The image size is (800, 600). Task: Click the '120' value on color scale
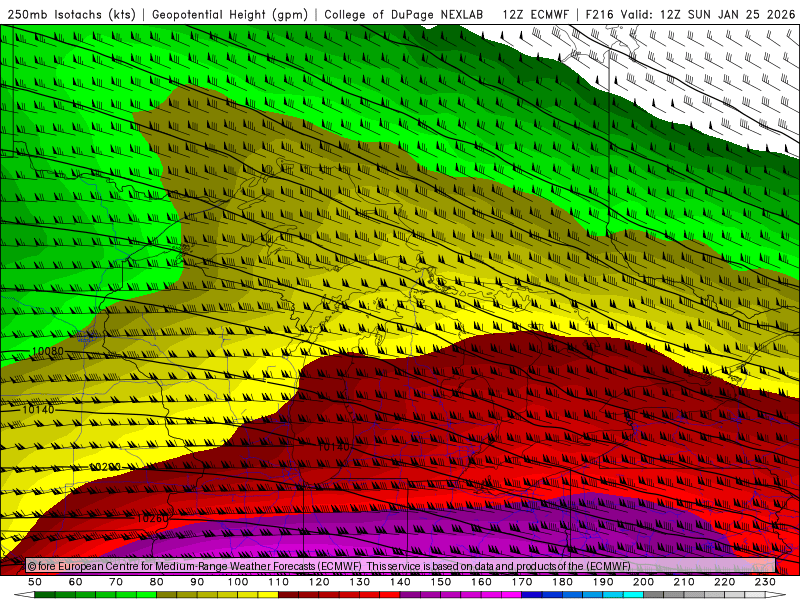click(x=319, y=582)
